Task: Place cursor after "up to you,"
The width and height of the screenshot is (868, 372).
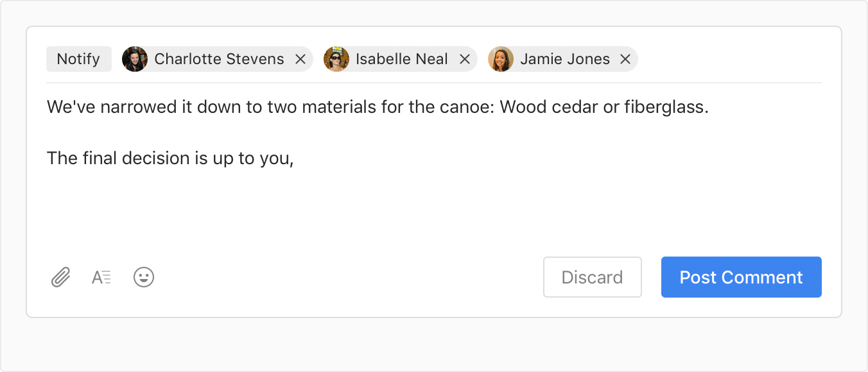Action: pyautogui.click(x=295, y=158)
